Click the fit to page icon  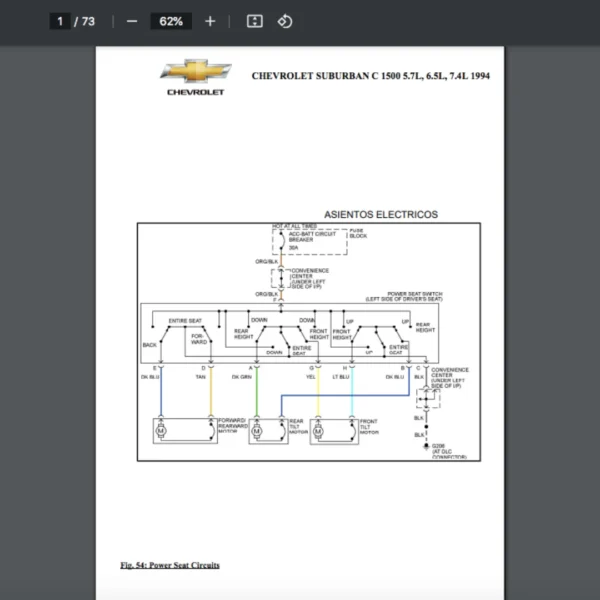point(254,21)
